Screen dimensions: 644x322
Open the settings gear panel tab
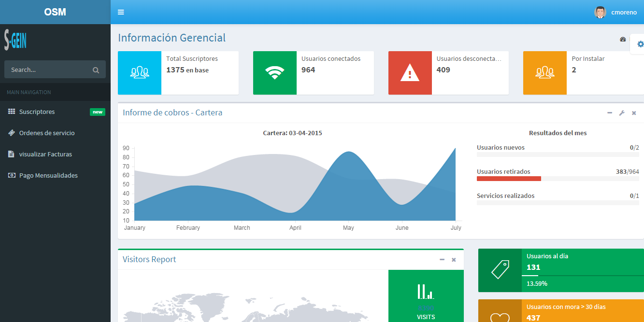tap(640, 44)
